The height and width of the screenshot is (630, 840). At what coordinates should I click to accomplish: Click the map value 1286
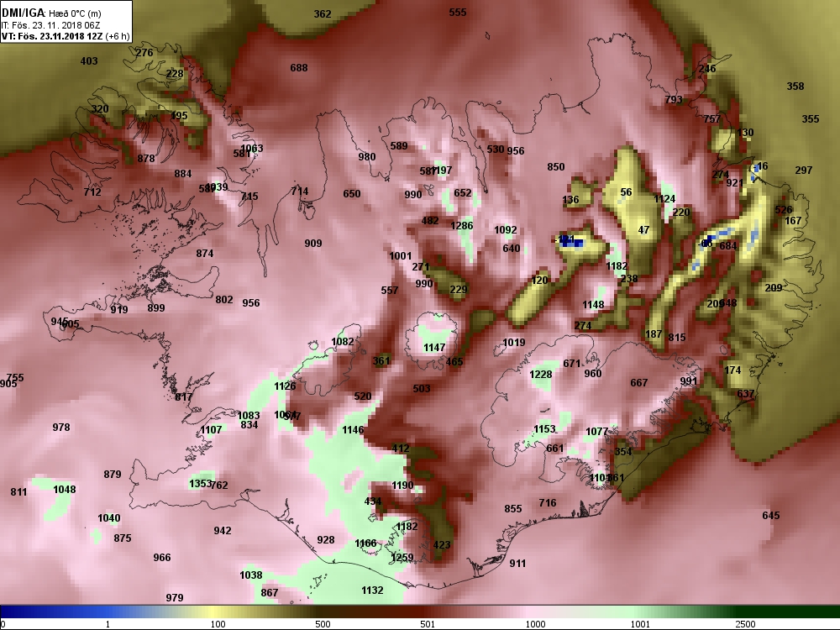coord(462,226)
